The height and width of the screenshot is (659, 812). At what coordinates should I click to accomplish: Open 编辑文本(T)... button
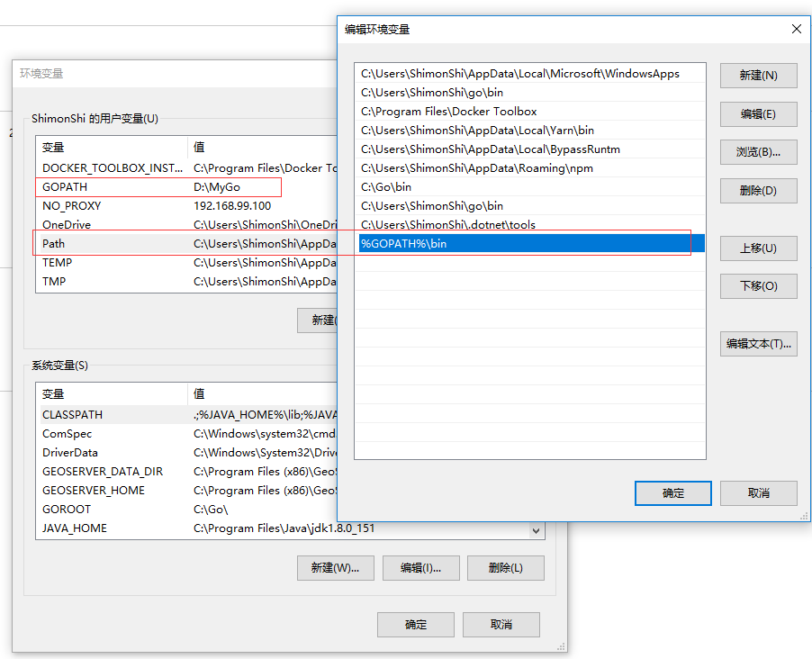758,344
